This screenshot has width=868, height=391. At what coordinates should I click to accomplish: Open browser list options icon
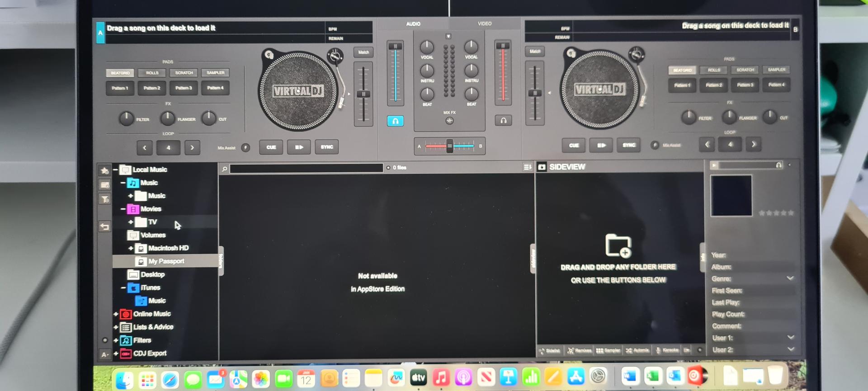(527, 167)
